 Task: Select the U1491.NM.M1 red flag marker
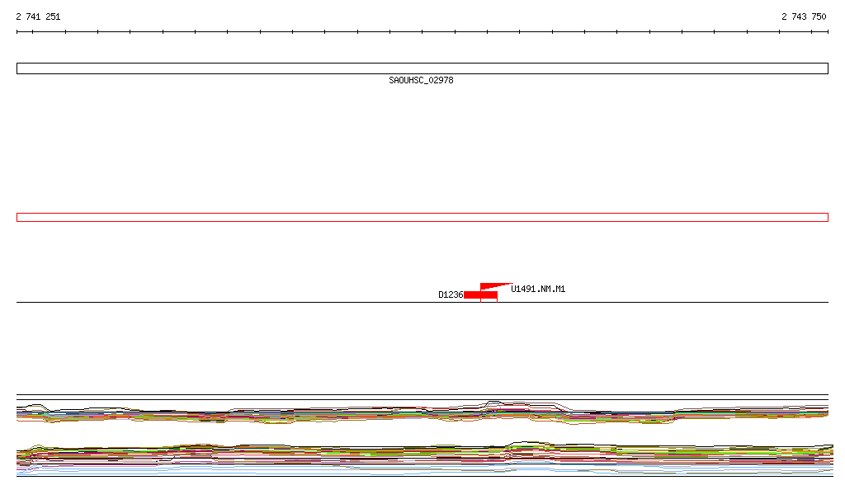[493, 286]
